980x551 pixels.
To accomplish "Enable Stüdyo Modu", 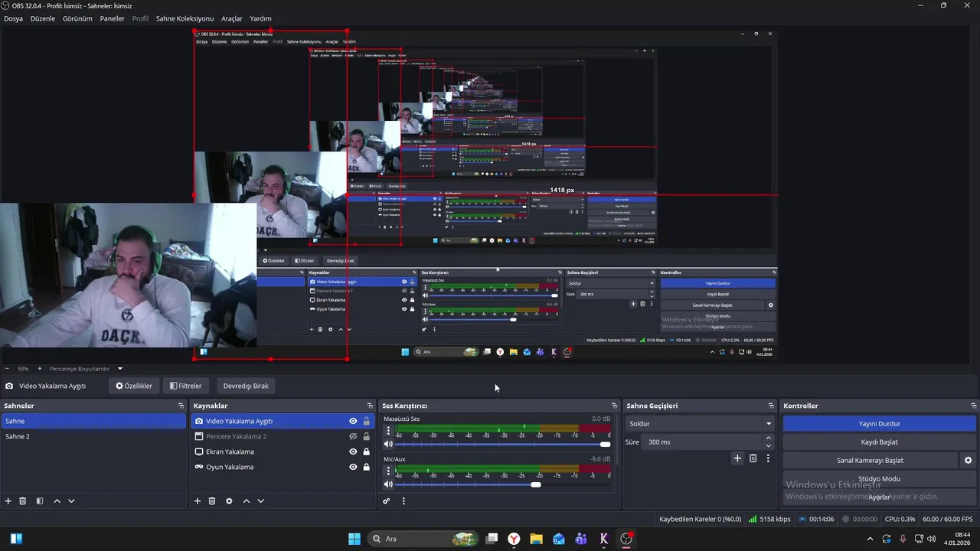I will 879,479.
